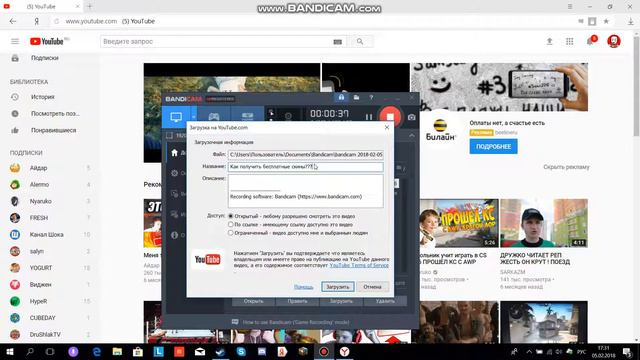Open Bandicam help question mark icon

371,98
